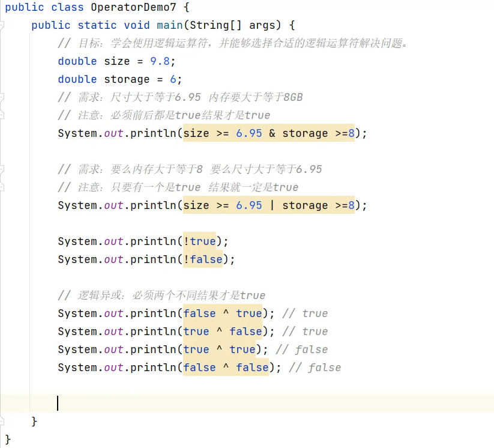Click the !false expression

pos(203,259)
